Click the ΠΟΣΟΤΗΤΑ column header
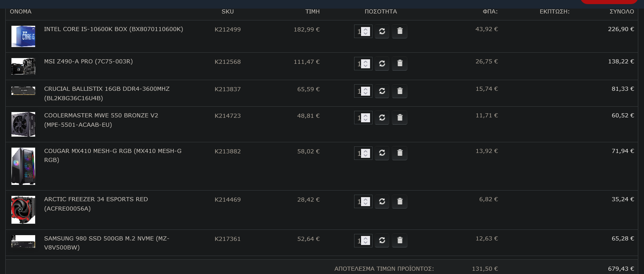The width and height of the screenshot is (644, 274). 381,11
